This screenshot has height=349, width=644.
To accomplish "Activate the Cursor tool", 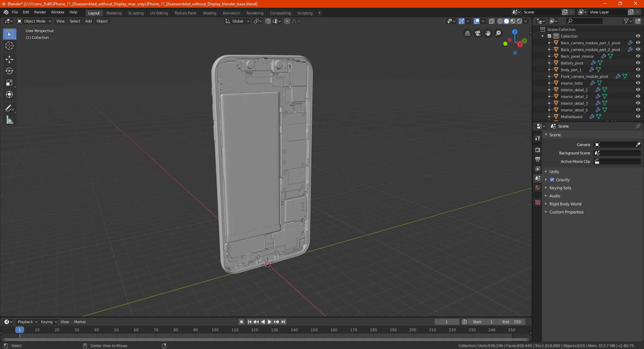I will 9,46.
